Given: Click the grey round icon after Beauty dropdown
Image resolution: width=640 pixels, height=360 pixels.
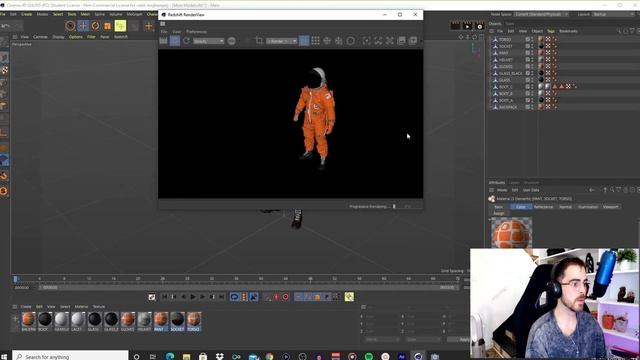Looking at the screenshot, I should (231, 41).
